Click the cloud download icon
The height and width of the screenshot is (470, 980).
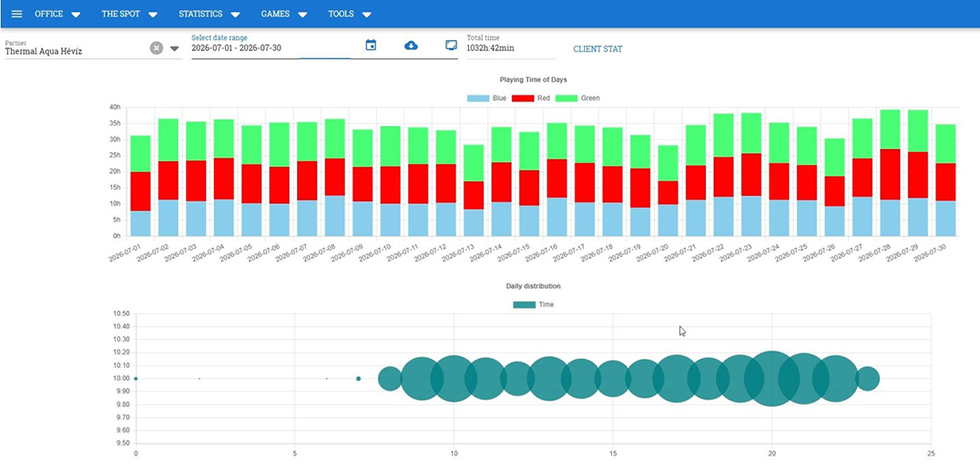pos(411,45)
